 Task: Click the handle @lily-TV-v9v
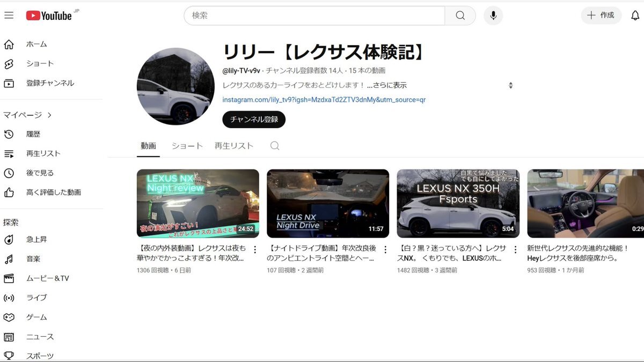tap(241, 71)
